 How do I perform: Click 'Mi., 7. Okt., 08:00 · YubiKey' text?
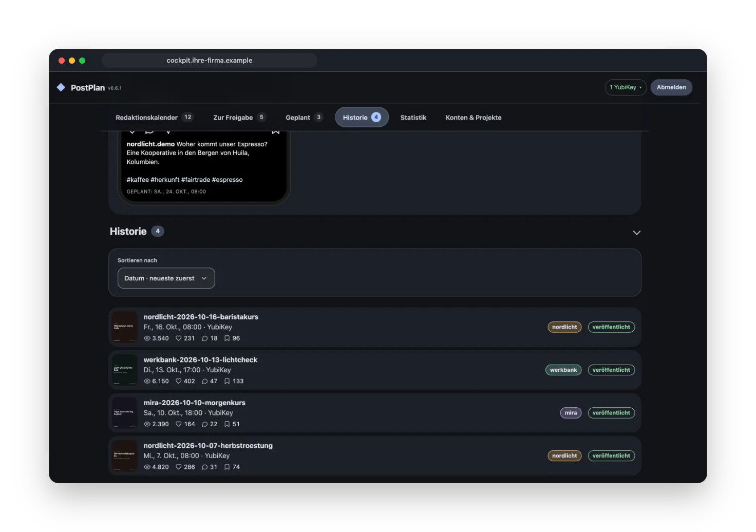pos(186,455)
